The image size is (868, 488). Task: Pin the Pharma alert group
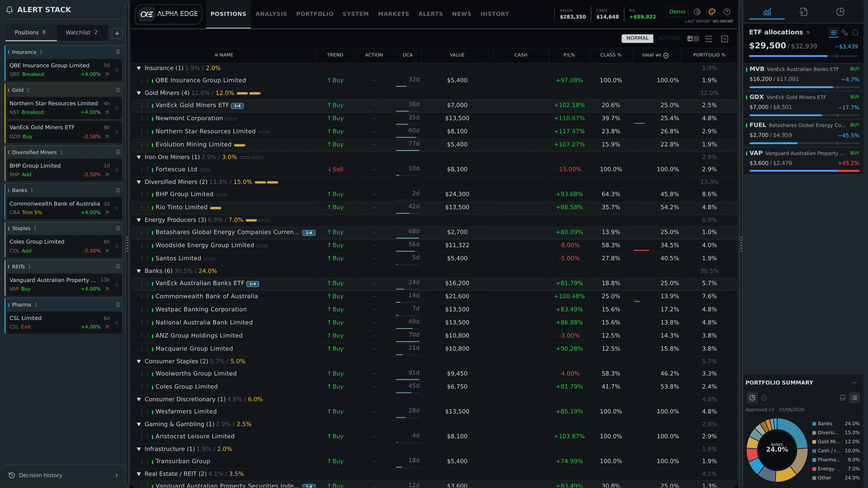(118, 305)
